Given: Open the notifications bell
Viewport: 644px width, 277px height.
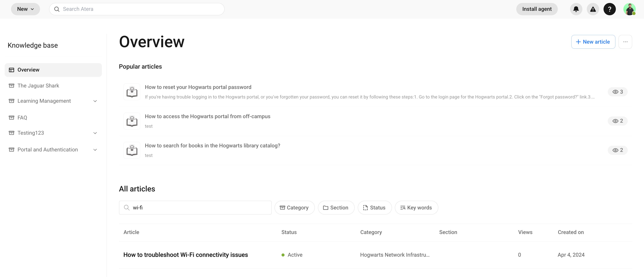Looking at the screenshot, I should pyautogui.click(x=576, y=9).
